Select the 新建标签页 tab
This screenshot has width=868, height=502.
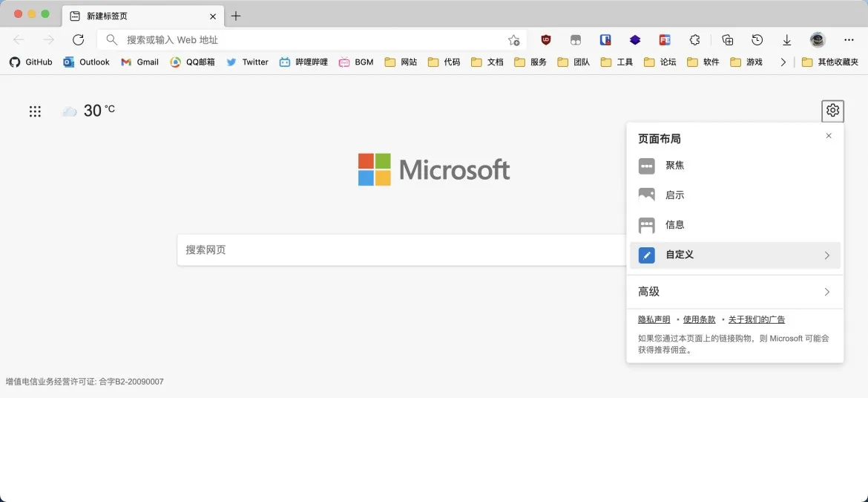(x=143, y=16)
